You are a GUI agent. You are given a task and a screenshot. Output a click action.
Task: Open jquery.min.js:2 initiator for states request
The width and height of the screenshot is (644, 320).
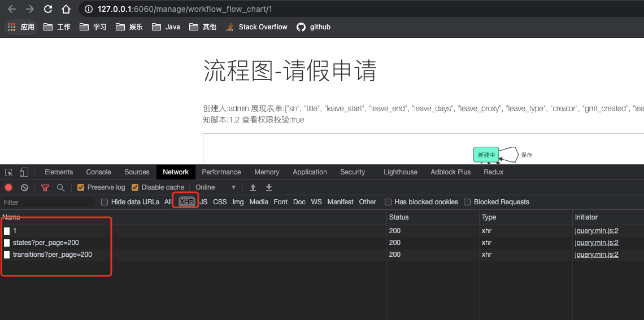597,243
